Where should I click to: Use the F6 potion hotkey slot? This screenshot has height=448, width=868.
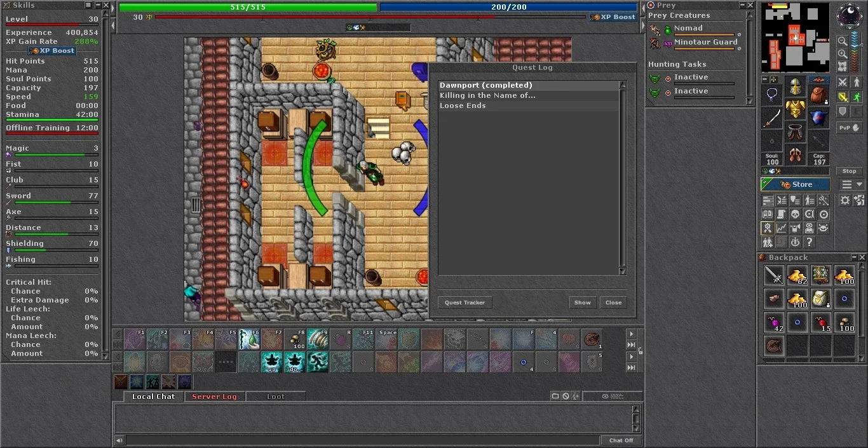coord(249,339)
